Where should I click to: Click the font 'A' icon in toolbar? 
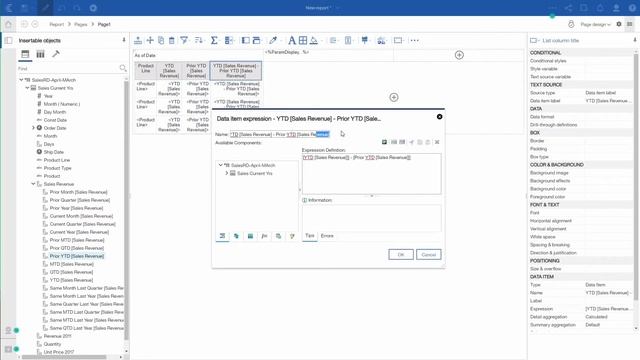(x=291, y=40)
